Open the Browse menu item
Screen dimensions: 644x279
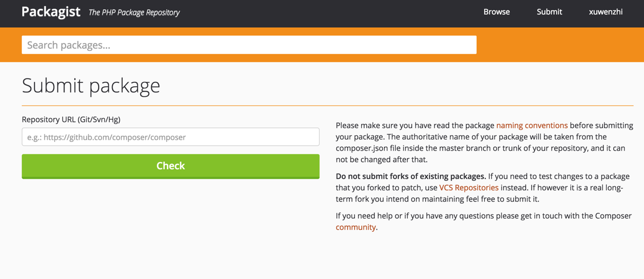pyautogui.click(x=497, y=12)
